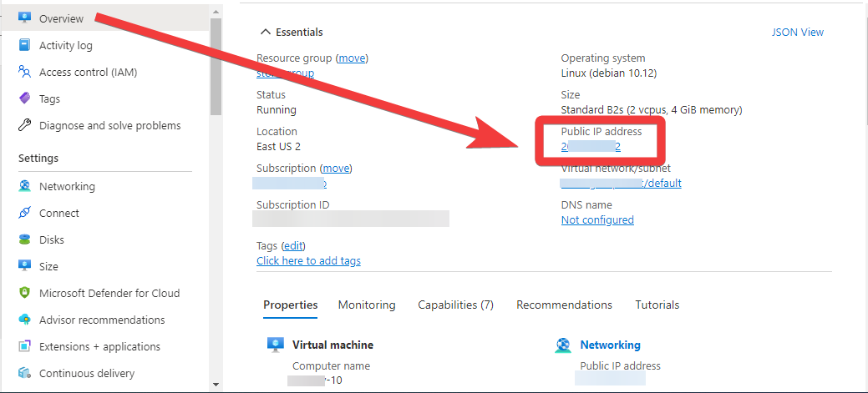Open the resource group name link

click(x=285, y=73)
